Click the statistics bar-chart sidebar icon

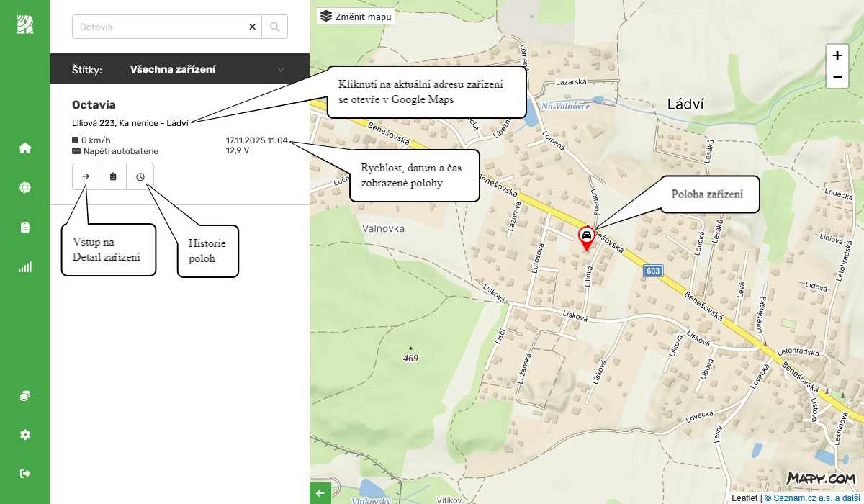(24, 266)
